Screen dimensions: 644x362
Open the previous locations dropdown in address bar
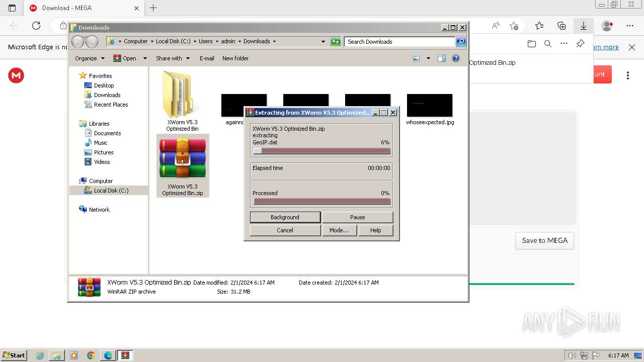click(x=323, y=42)
